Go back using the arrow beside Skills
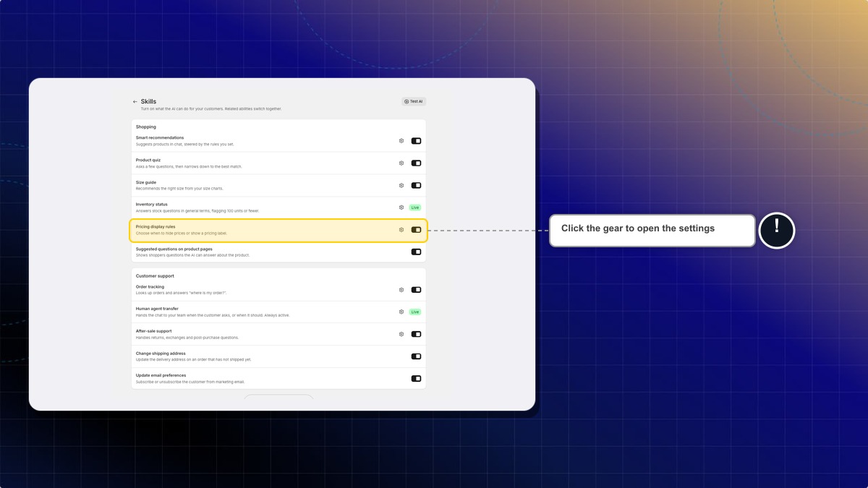Image resolution: width=868 pixels, height=488 pixels. pos(135,102)
